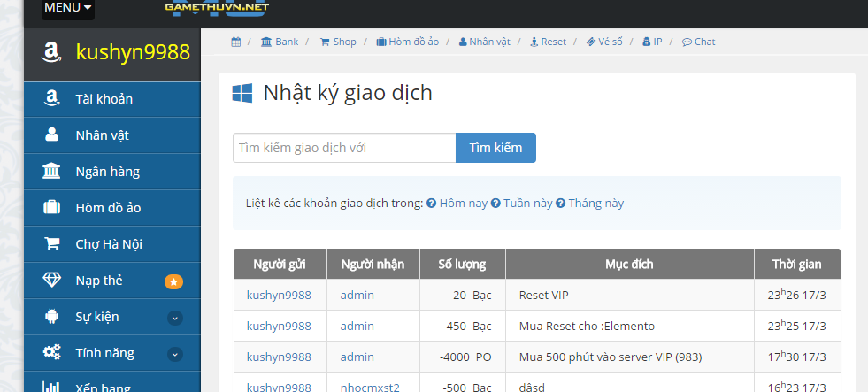This screenshot has height=392, width=868.
Task: Click the Amazon icon beside kushyn9988
Action: tap(51, 52)
